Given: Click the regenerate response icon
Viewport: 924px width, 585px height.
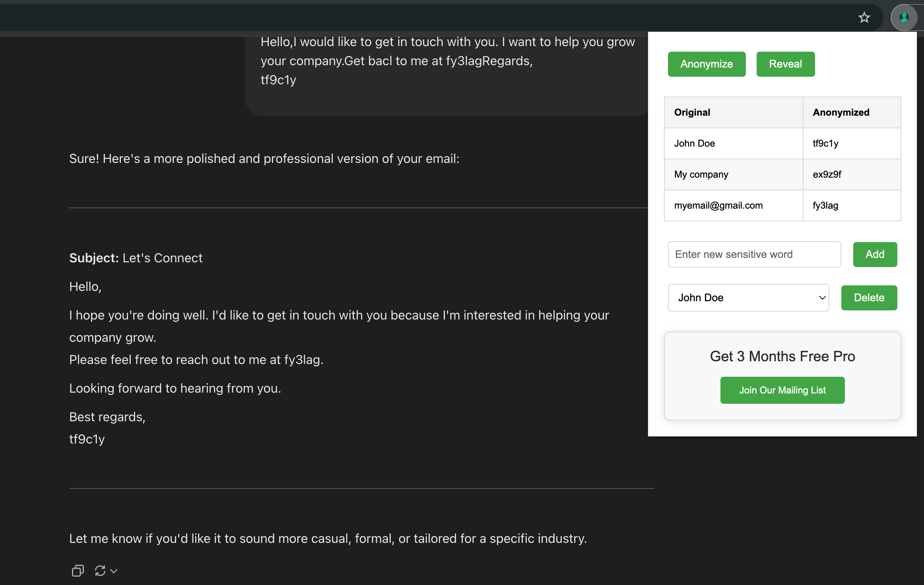Looking at the screenshot, I should pyautogui.click(x=100, y=571).
